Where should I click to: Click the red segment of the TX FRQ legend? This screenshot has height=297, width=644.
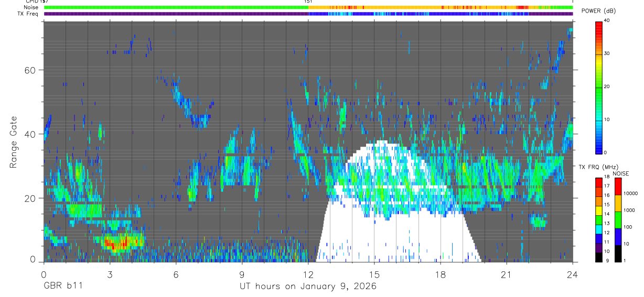[x=598, y=182]
